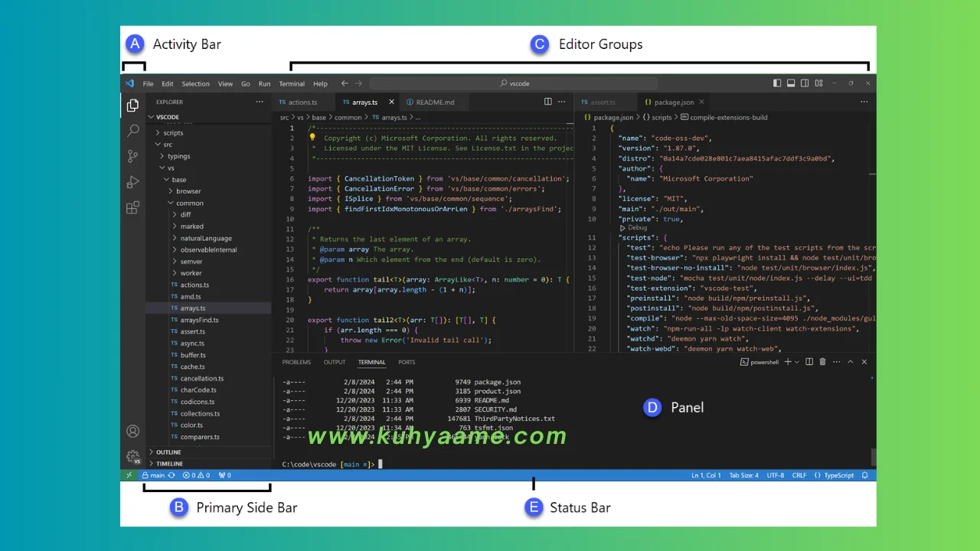Click the Accounts icon in activity bar
Image resolution: width=980 pixels, height=551 pixels.
click(132, 432)
